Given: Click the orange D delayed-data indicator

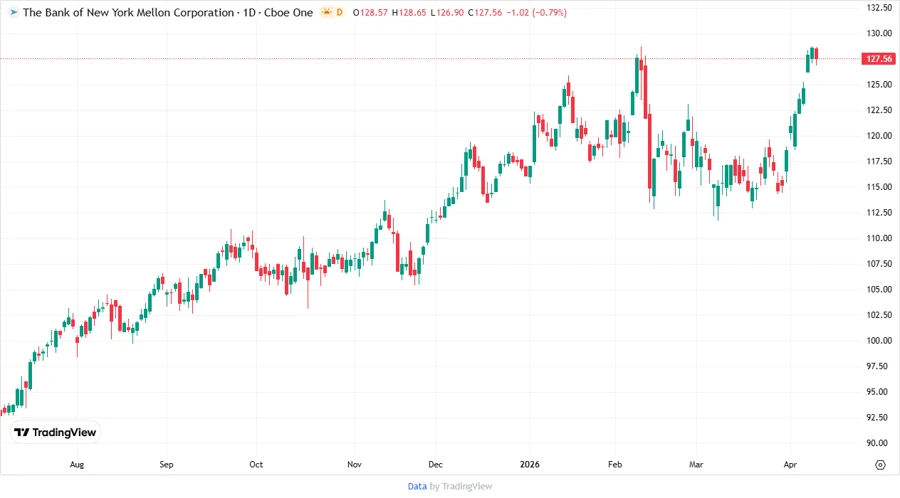Looking at the screenshot, I should point(339,12).
